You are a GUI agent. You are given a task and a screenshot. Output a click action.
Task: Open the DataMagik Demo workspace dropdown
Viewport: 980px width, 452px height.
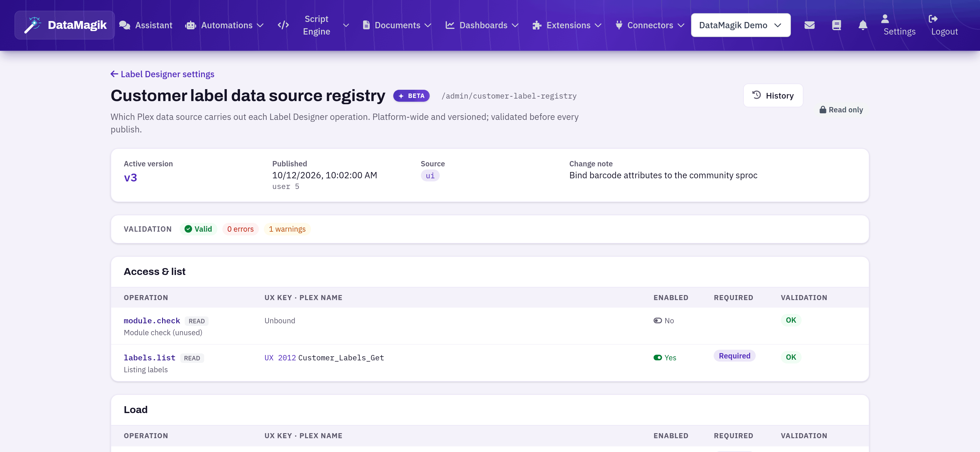click(740, 25)
